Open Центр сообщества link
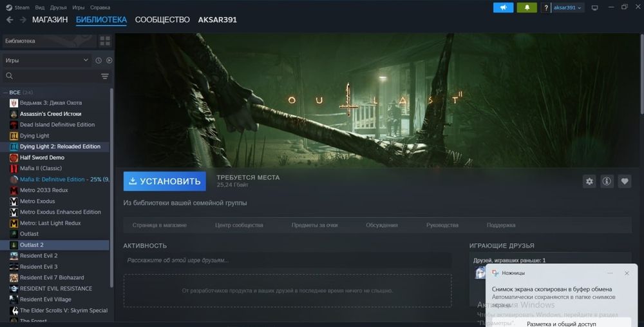Viewport: 644px width, 327px height. [x=239, y=225]
